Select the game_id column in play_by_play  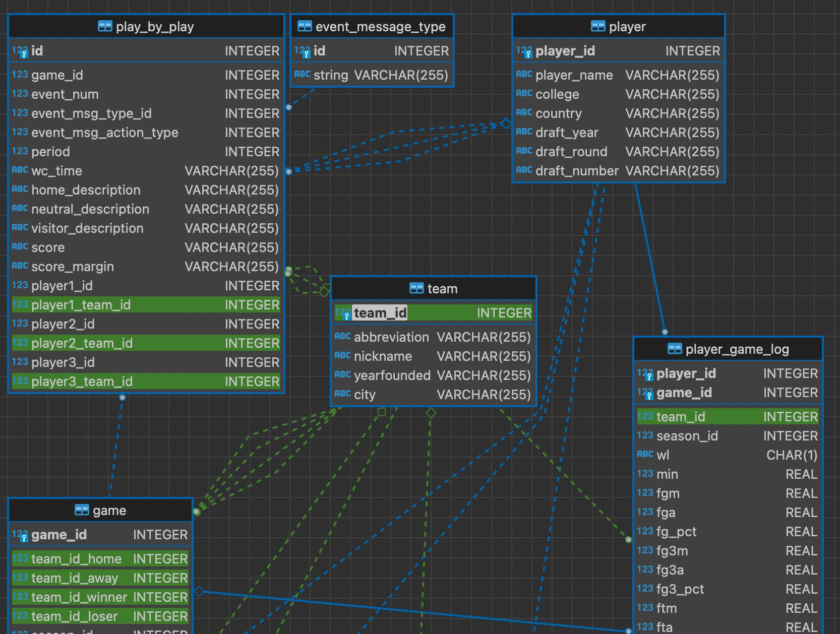coord(146,75)
